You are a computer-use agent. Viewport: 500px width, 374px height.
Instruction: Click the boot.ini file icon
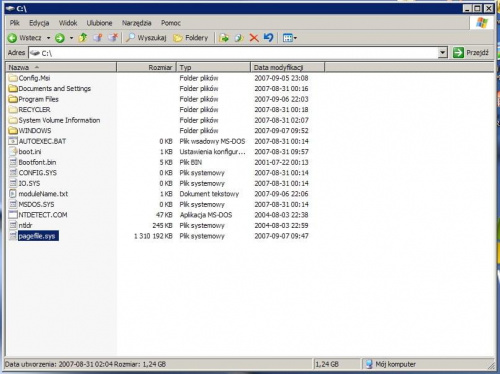point(13,152)
